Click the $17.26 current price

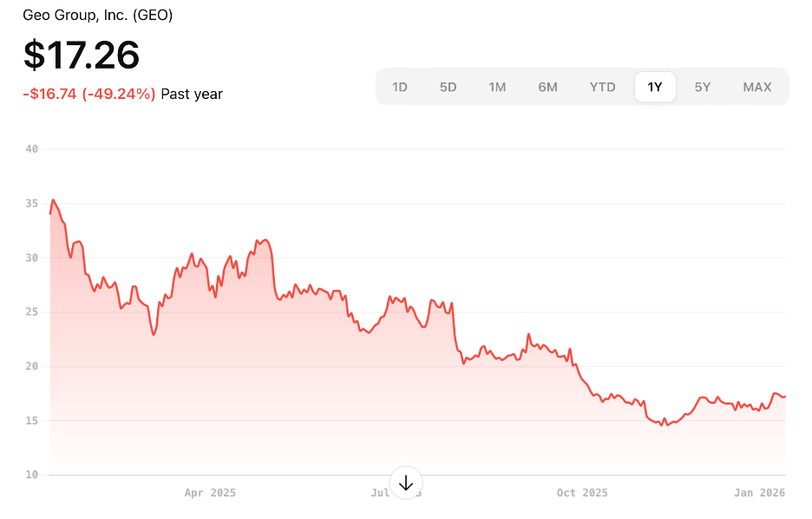click(x=82, y=56)
